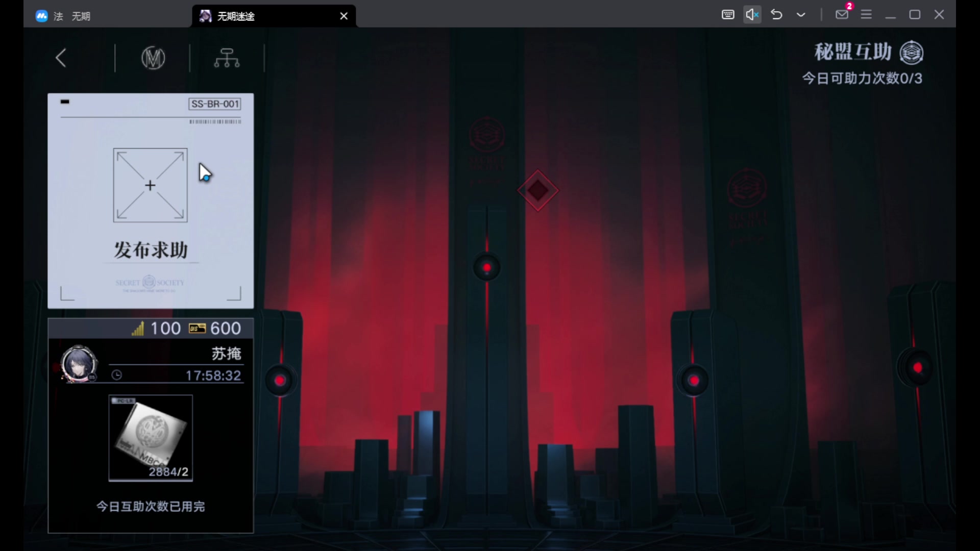Image resolution: width=980 pixels, height=551 pixels.
Task: Open the hierarchy tree navigation icon
Action: pos(227,58)
